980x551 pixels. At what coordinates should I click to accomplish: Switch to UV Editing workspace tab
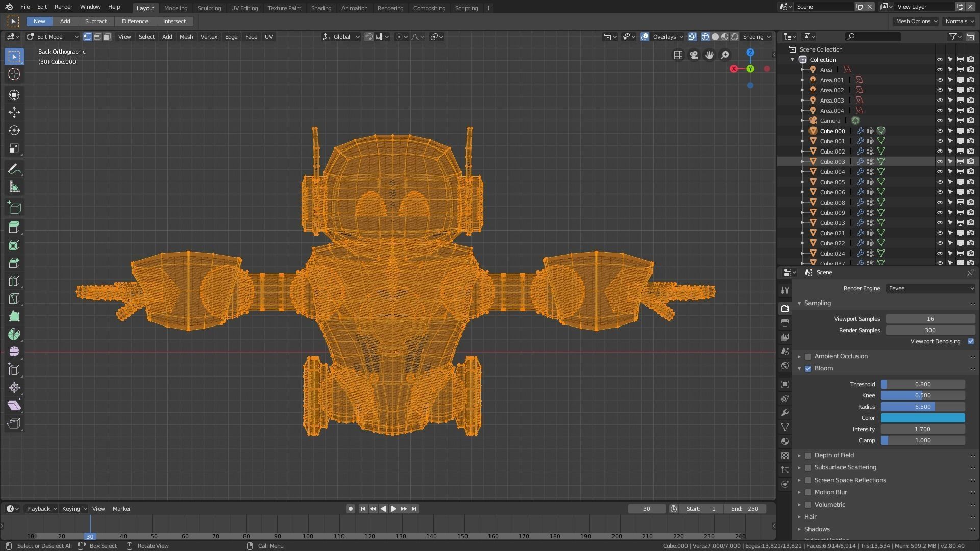[x=244, y=8]
